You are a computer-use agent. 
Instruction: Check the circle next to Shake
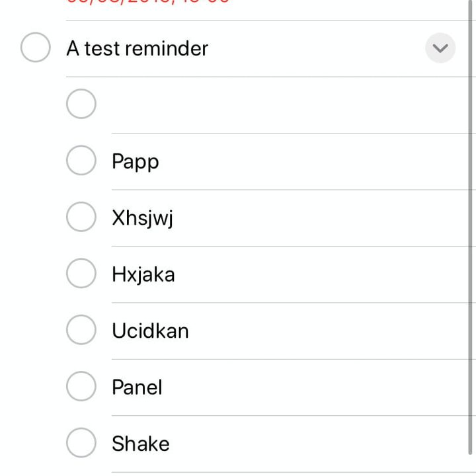pos(81,444)
